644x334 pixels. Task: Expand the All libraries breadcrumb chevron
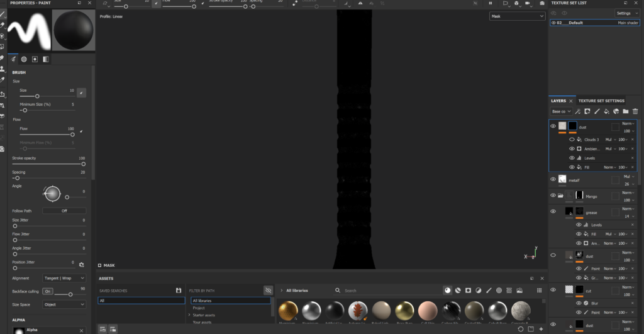tap(281, 291)
